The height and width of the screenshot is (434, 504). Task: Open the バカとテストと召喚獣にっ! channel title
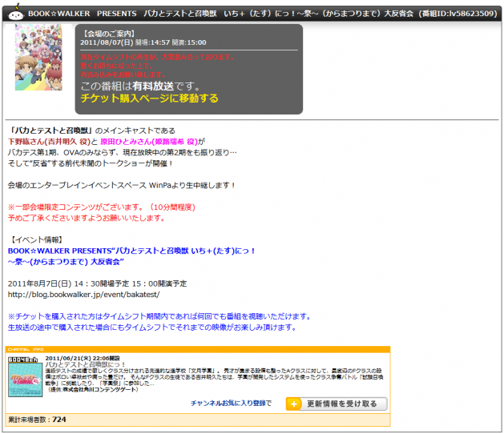[85, 364]
